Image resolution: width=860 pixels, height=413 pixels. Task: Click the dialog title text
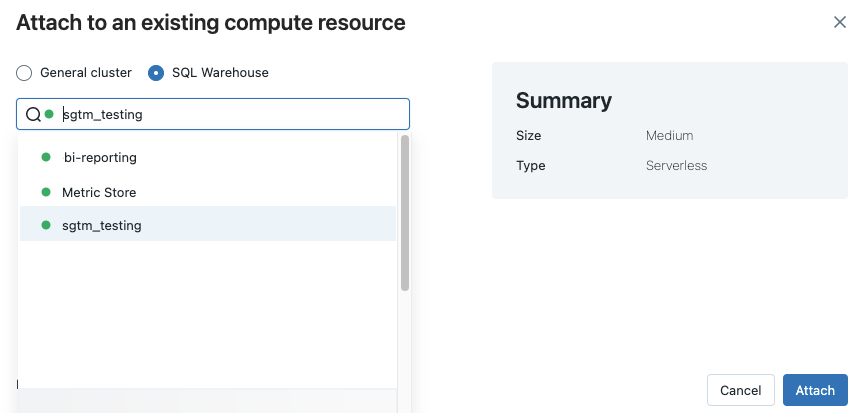tap(211, 22)
